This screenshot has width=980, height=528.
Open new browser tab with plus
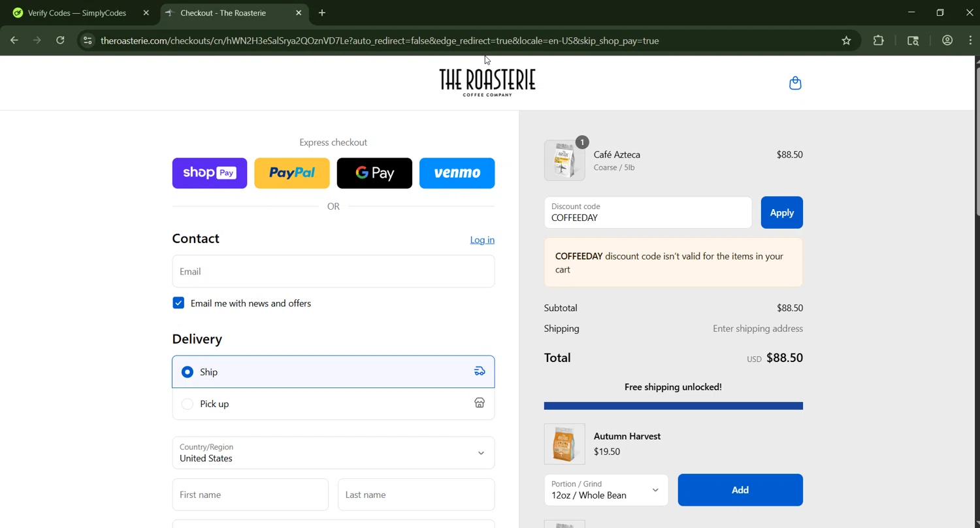322,13
